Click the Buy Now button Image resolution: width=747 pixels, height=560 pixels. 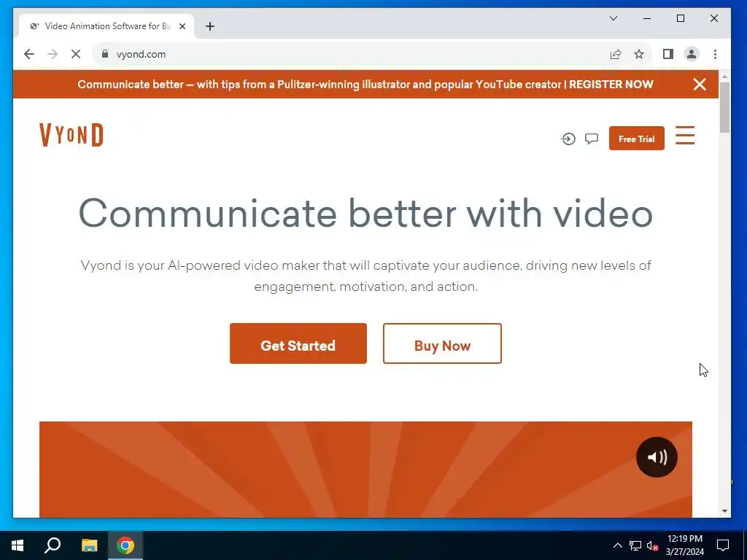point(442,344)
